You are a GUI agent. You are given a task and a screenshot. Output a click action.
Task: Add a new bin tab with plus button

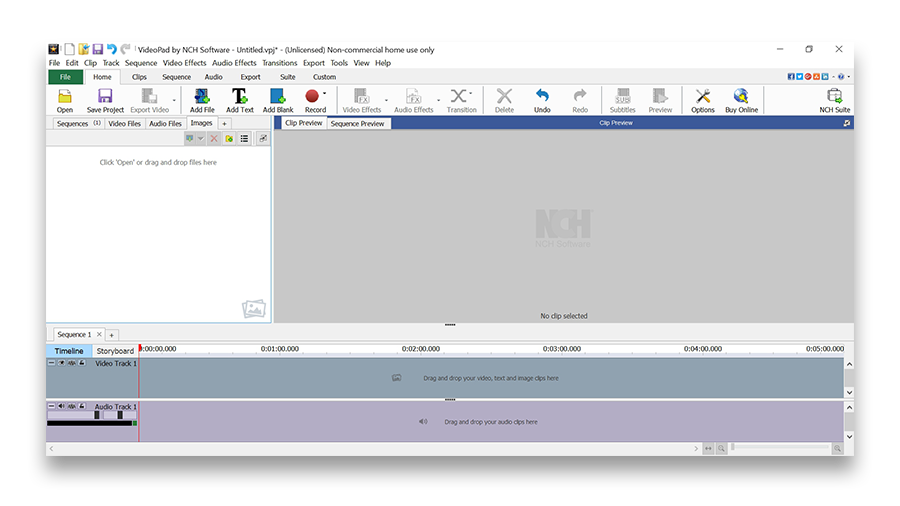pyautogui.click(x=224, y=123)
